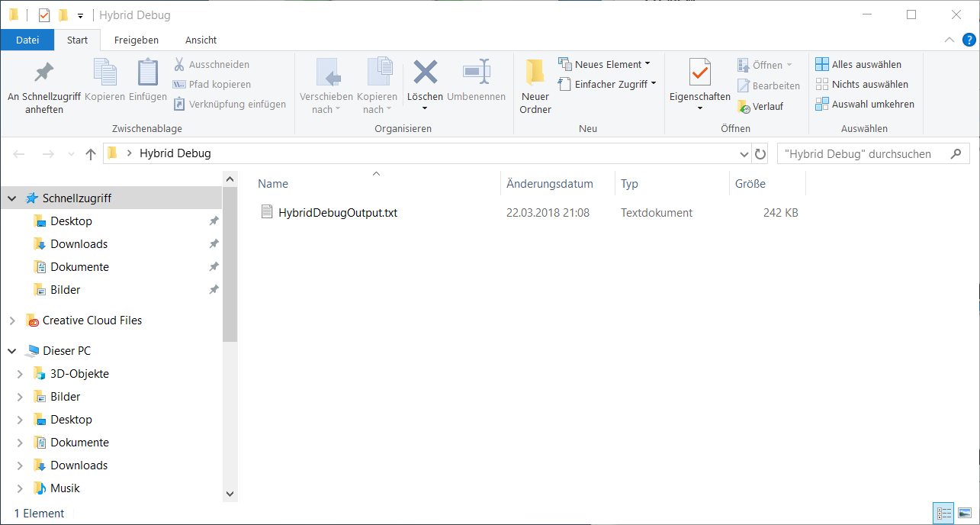Click the Umbenennen icon
The image size is (980, 525).
pos(476,72)
